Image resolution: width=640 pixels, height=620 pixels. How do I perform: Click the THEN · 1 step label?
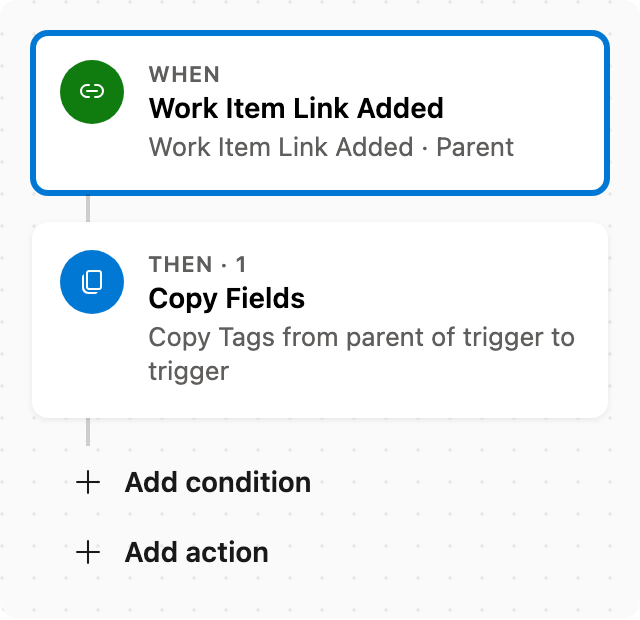(198, 264)
